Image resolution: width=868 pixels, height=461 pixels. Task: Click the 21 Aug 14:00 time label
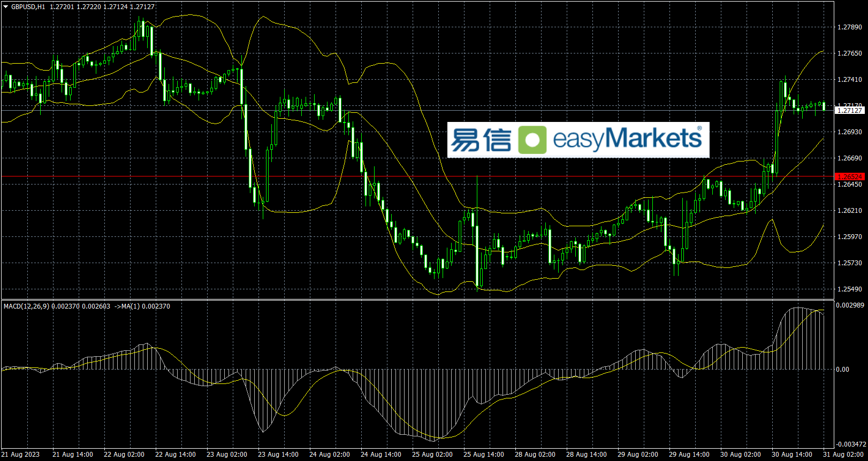pyautogui.click(x=73, y=455)
